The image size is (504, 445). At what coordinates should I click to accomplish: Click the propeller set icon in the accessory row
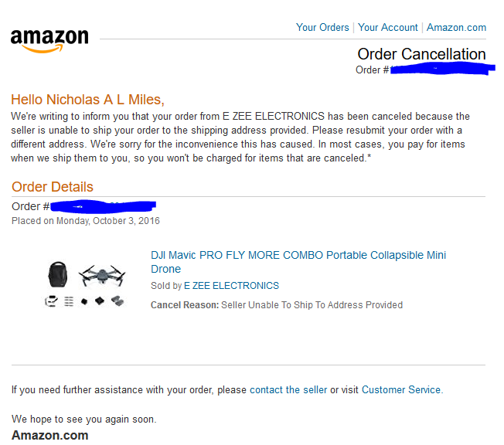69,301
